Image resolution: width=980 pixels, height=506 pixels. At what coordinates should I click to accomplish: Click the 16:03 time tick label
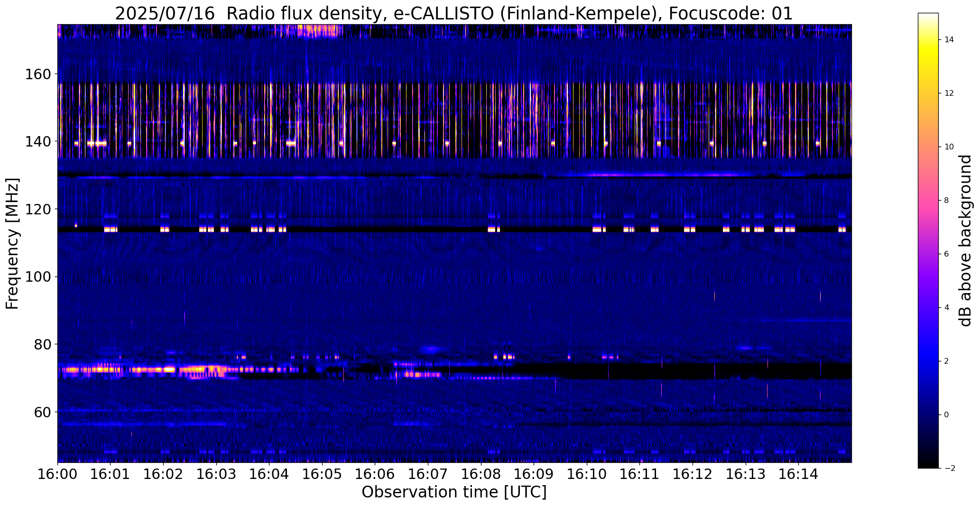coord(216,474)
